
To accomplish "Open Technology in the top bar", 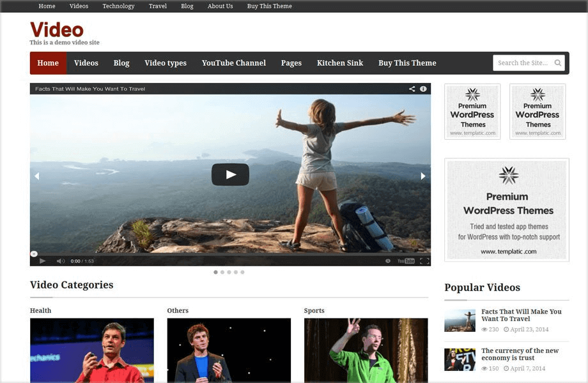I will pos(118,6).
